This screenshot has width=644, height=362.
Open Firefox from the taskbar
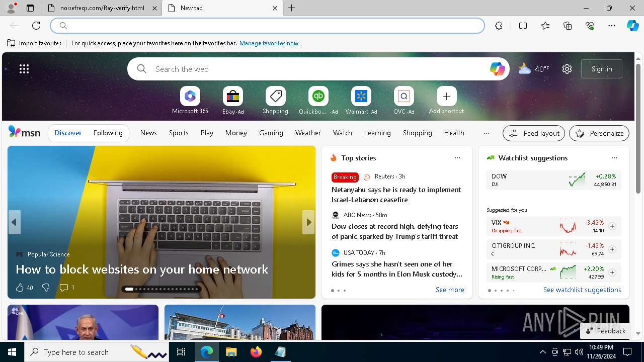click(256, 352)
